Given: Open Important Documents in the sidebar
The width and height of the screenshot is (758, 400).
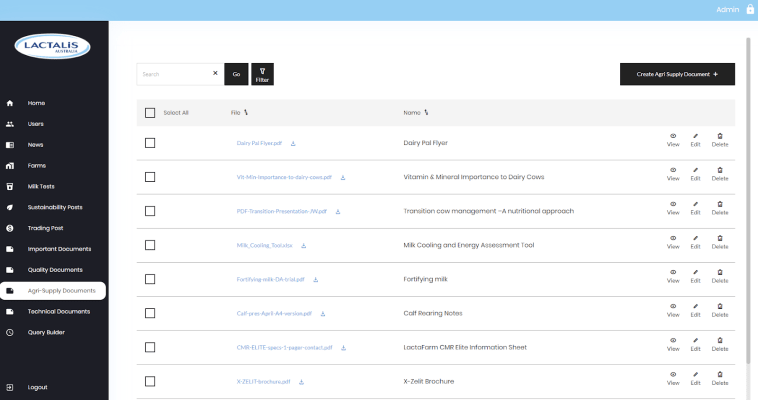Looking at the screenshot, I should click(59, 249).
